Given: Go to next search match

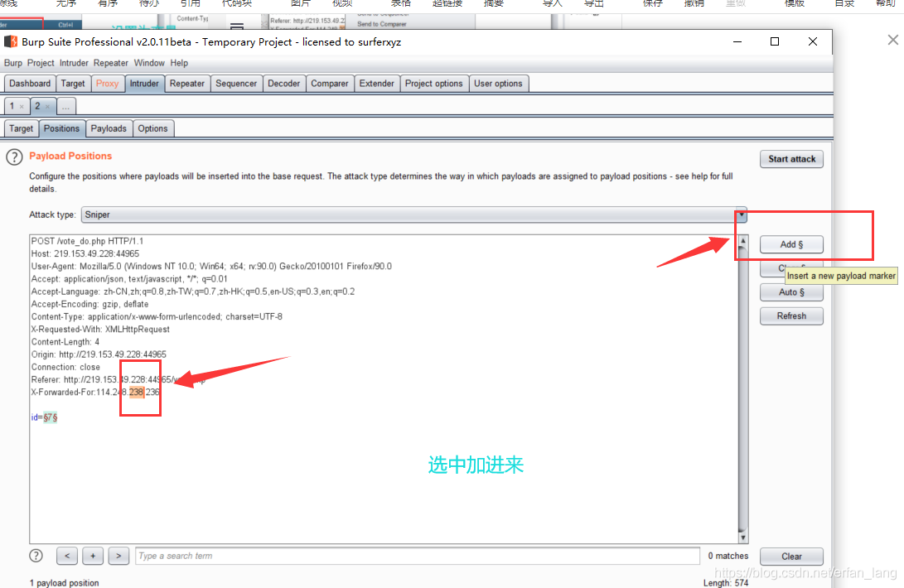Looking at the screenshot, I should click(x=118, y=556).
